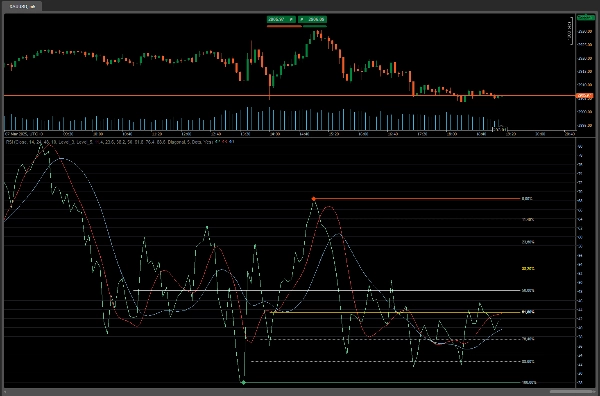This screenshot has height=396, width=600.
Task: Click the horizontal scrollbar thumb at bottom right
Action: (572, 391)
